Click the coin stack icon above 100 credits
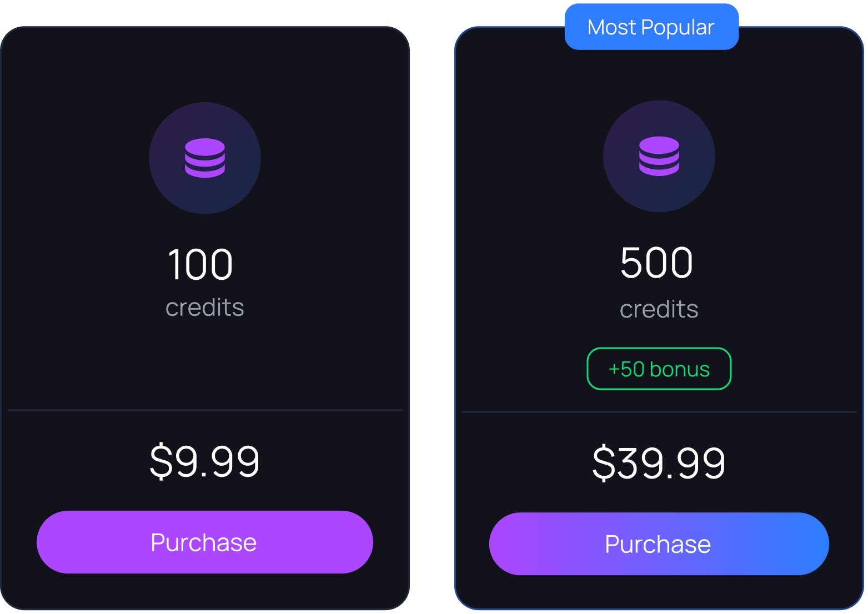This screenshot has width=868, height=614. (205, 158)
